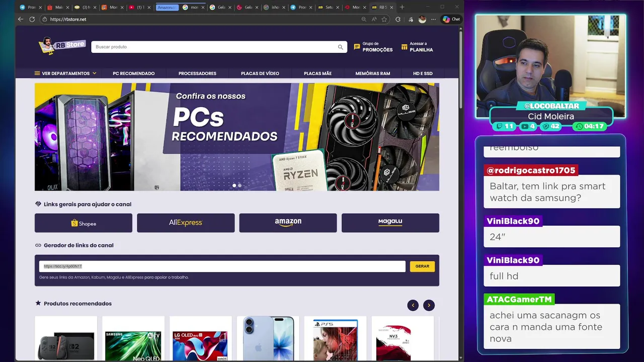The height and width of the screenshot is (362, 644).
Task: Click the YouTube viewer count 4 badge
Action: (529, 126)
